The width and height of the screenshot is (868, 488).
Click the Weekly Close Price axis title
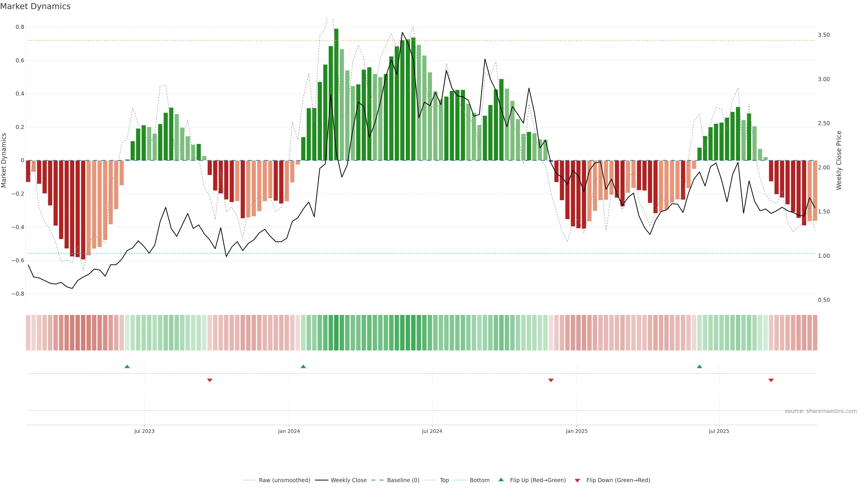(839, 160)
